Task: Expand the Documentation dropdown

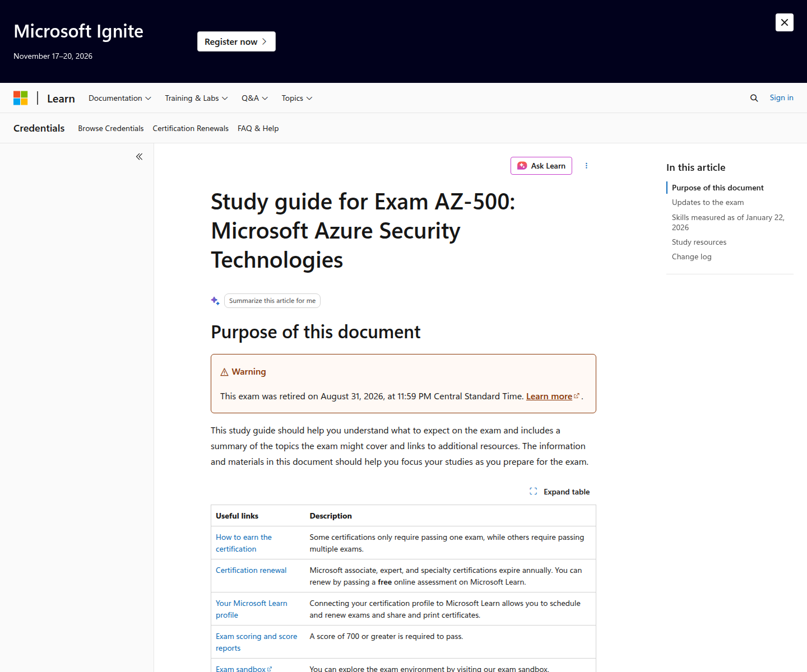Action: pyautogui.click(x=120, y=98)
